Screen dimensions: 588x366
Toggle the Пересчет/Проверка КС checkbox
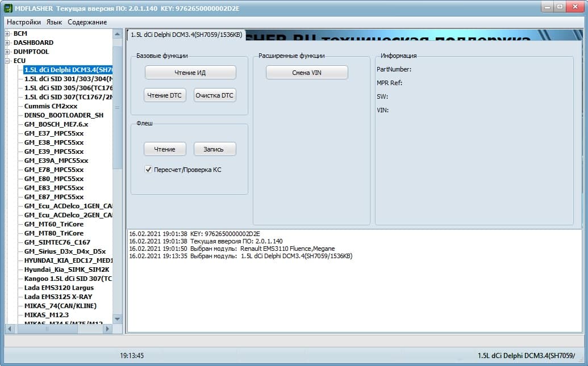[x=148, y=169]
